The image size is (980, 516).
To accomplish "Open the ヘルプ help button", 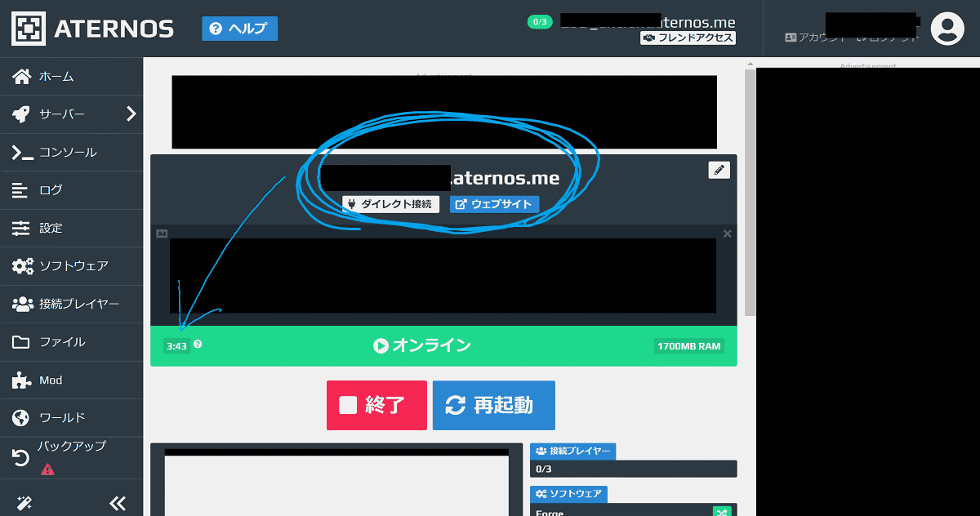I will click(x=240, y=29).
